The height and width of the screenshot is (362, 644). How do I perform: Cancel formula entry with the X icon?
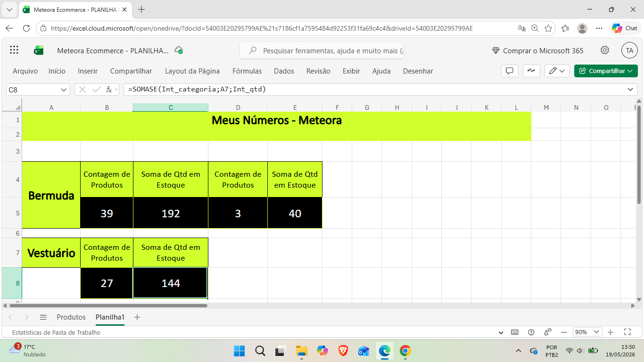point(83,90)
